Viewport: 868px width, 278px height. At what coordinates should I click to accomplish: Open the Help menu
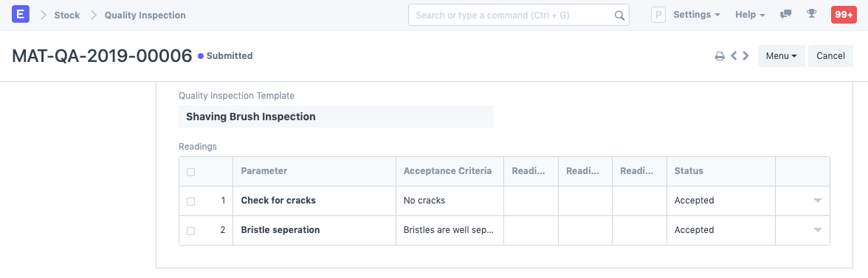click(750, 15)
